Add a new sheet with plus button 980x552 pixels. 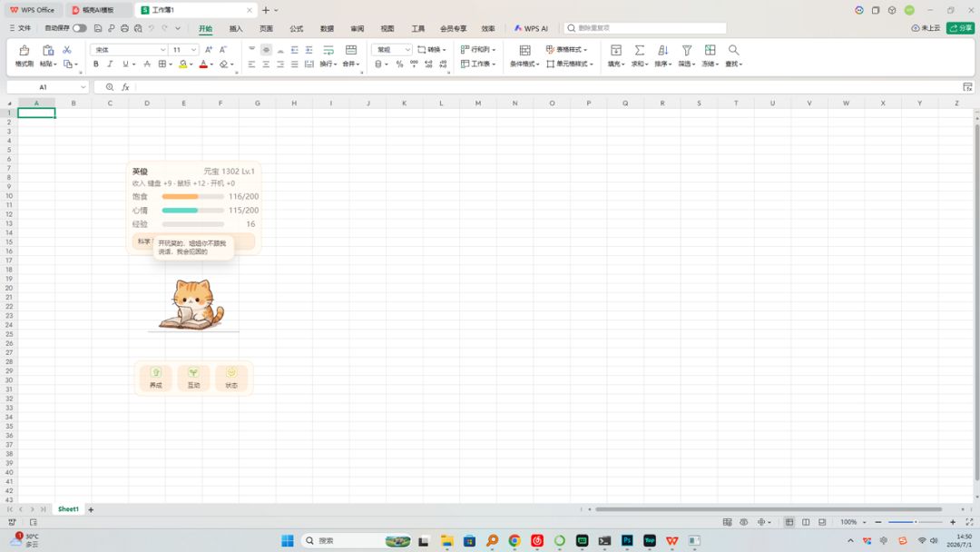pyautogui.click(x=91, y=509)
